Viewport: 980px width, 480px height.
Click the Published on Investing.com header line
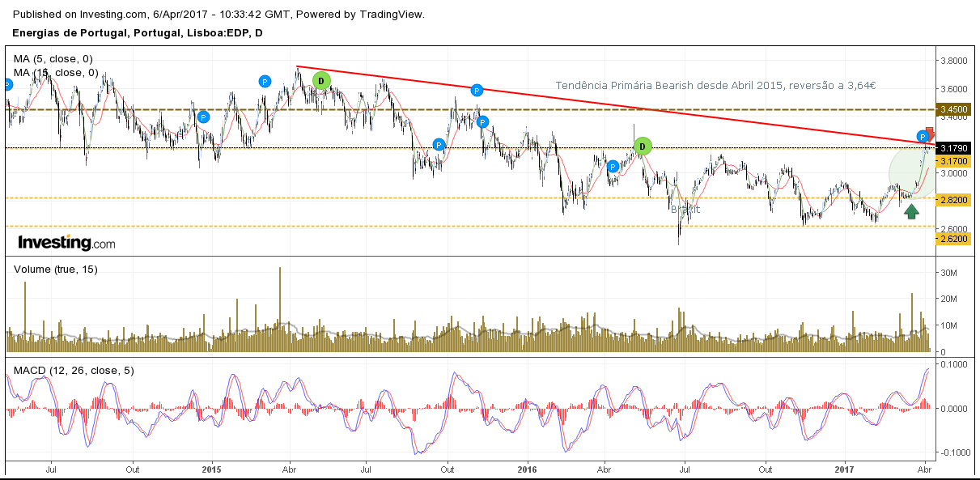[218, 15]
